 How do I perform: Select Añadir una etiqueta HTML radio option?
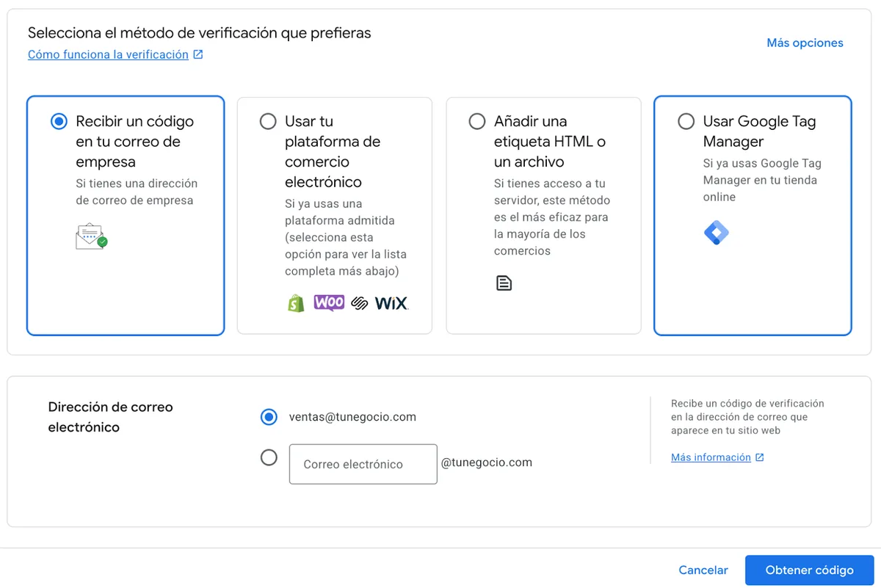(477, 122)
